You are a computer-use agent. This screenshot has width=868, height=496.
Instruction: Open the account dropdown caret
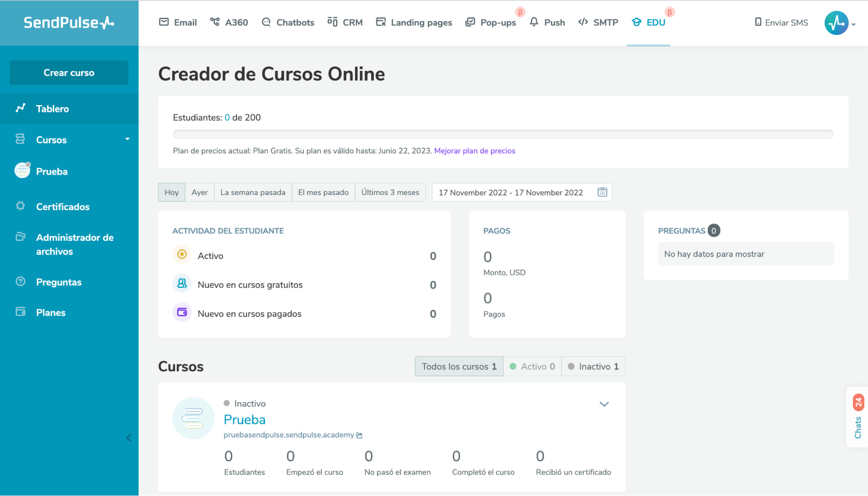(854, 25)
